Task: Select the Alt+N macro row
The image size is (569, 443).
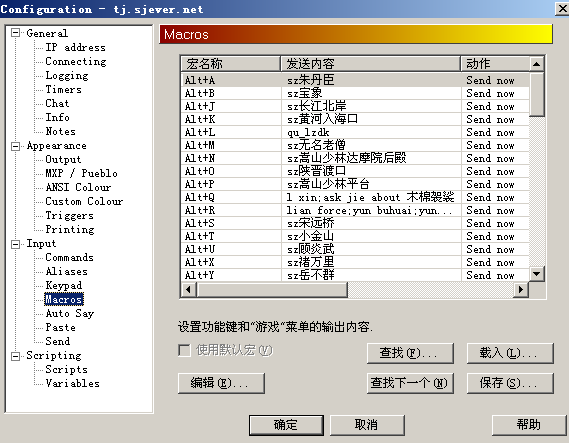Action: click(355, 159)
